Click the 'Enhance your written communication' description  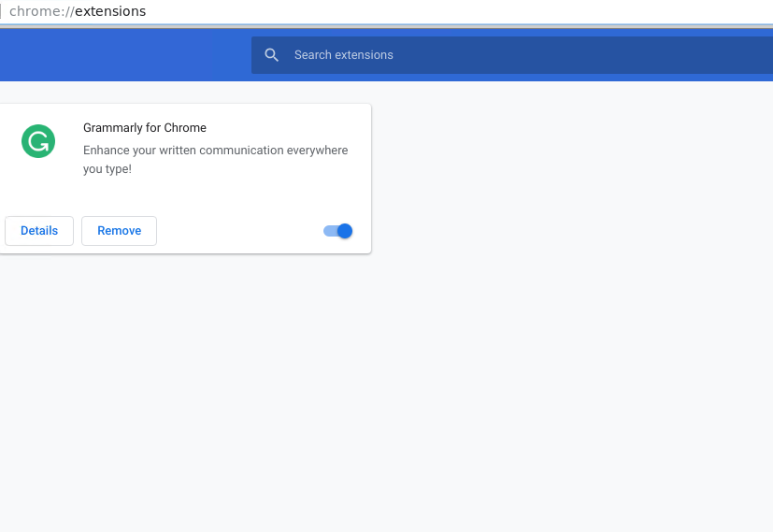coord(215,159)
